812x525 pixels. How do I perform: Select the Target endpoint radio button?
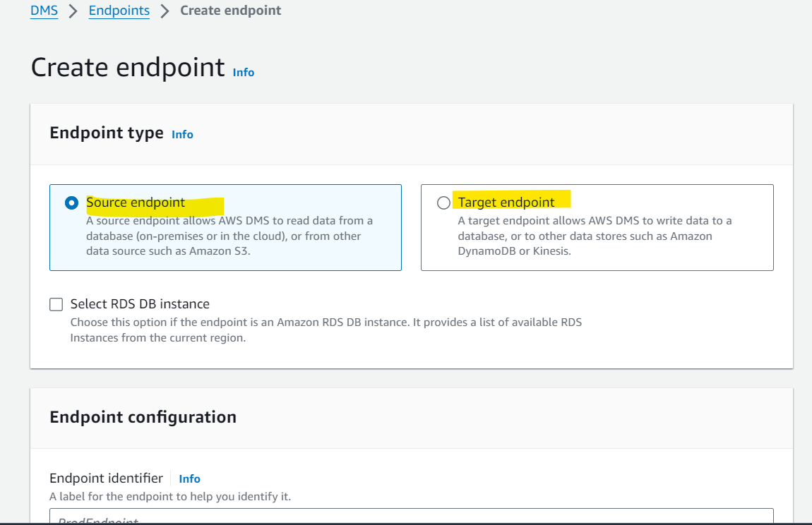click(x=443, y=203)
